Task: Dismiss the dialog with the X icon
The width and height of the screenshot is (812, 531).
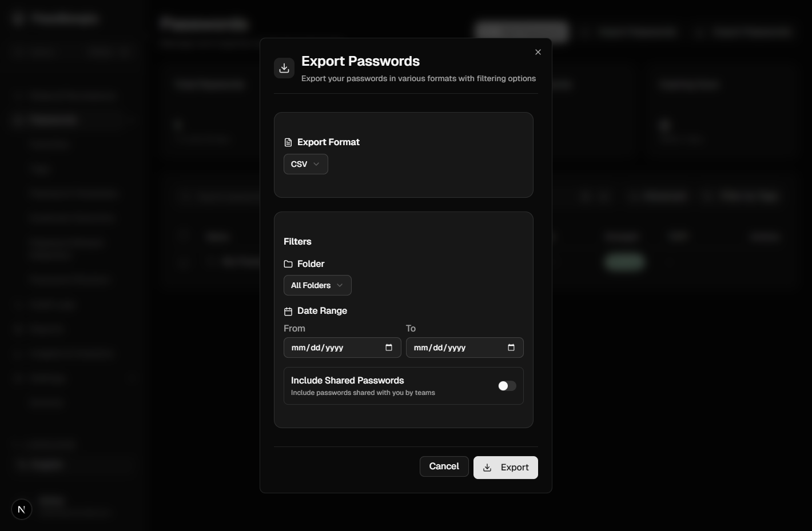Action: coord(538,51)
